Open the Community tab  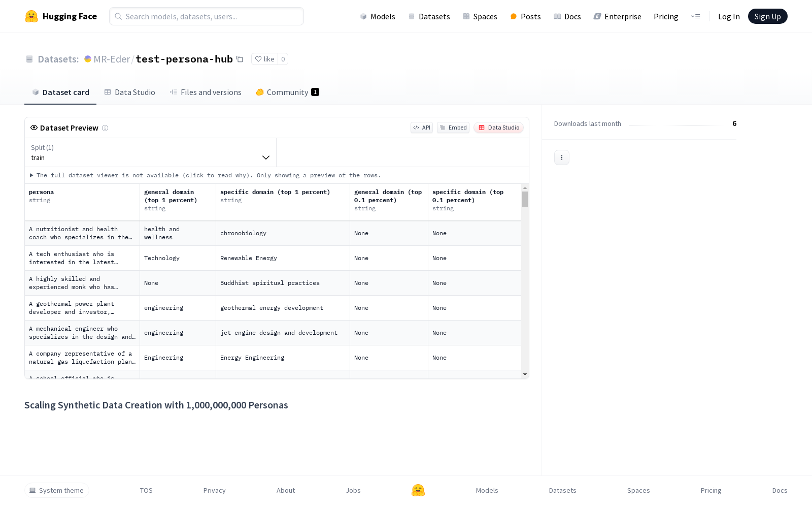coord(287,92)
